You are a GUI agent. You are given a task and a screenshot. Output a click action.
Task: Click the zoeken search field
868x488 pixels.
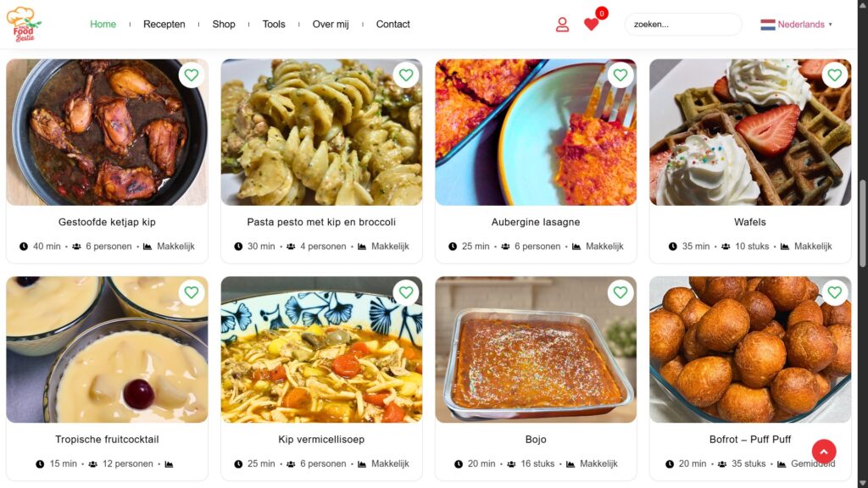[683, 25]
